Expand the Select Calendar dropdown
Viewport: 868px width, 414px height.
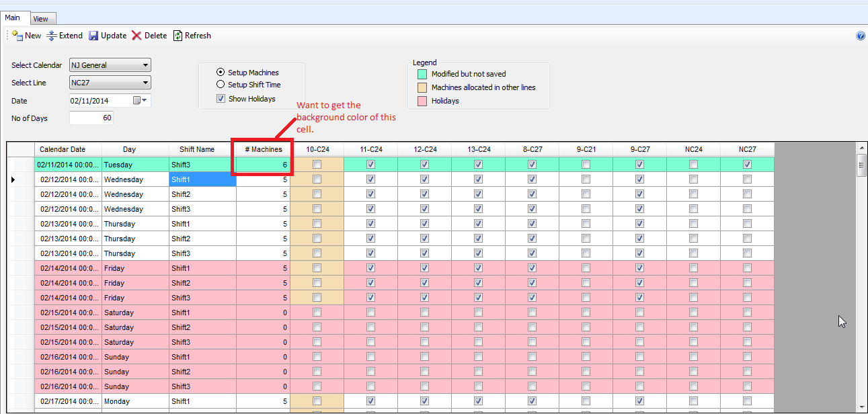pos(145,65)
